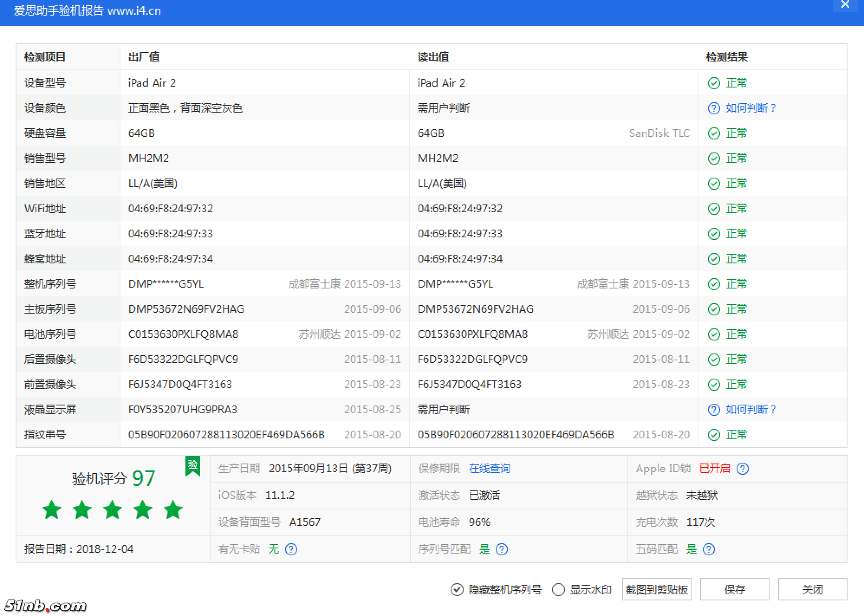This screenshot has height=616, width=864.
Task: Click help icon next to Apple ID锁
Action: point(743,469)
